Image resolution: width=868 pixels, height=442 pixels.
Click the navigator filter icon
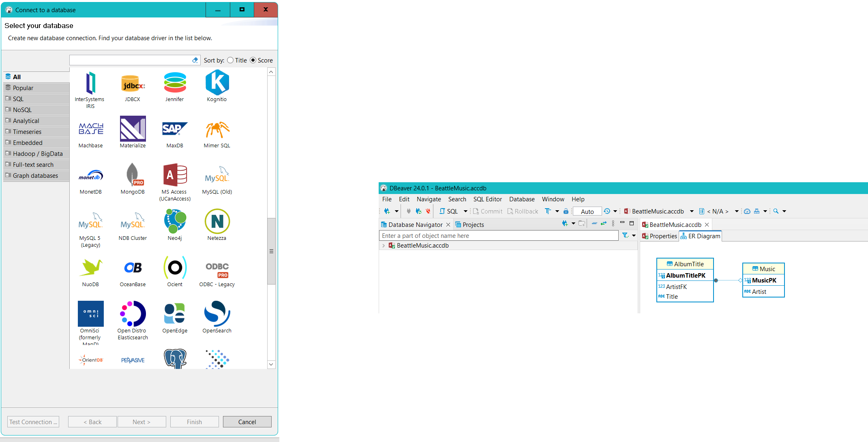point(625,235)
